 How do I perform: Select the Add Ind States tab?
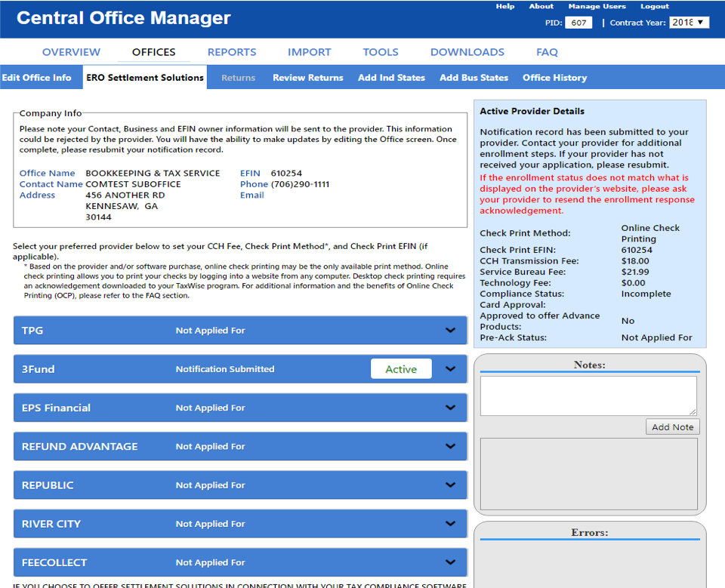(x=391, y=78)
